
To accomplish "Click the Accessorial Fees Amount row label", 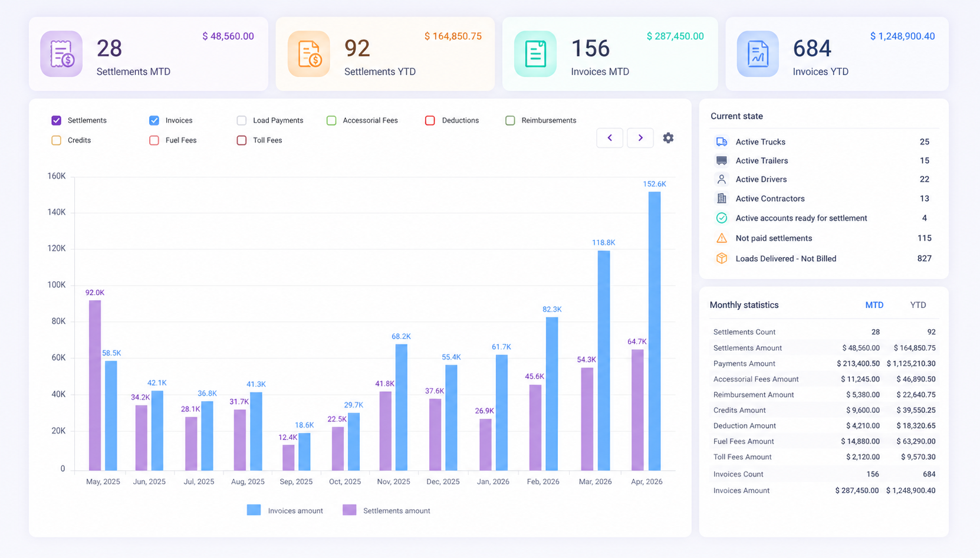I will (x=756, y=379).
